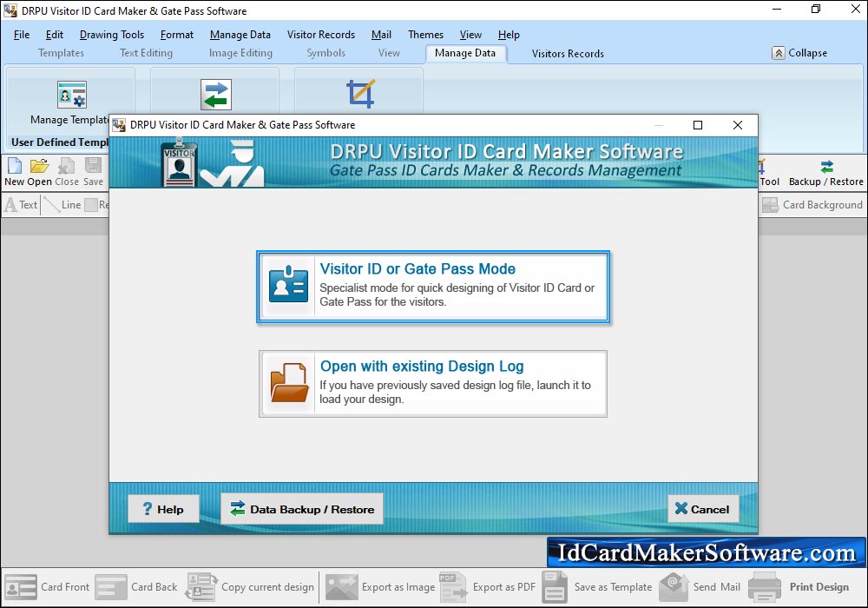Minimize the main application window
Screen dimensions: 868x608
coord(777,10)
